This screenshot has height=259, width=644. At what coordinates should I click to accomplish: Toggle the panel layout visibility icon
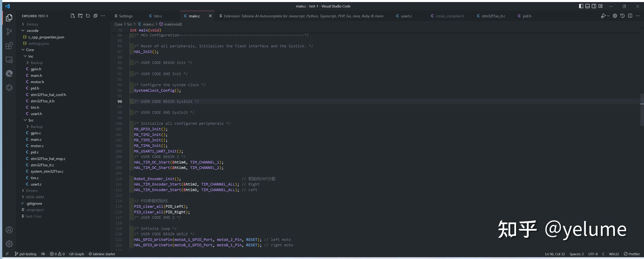[587, 6]
